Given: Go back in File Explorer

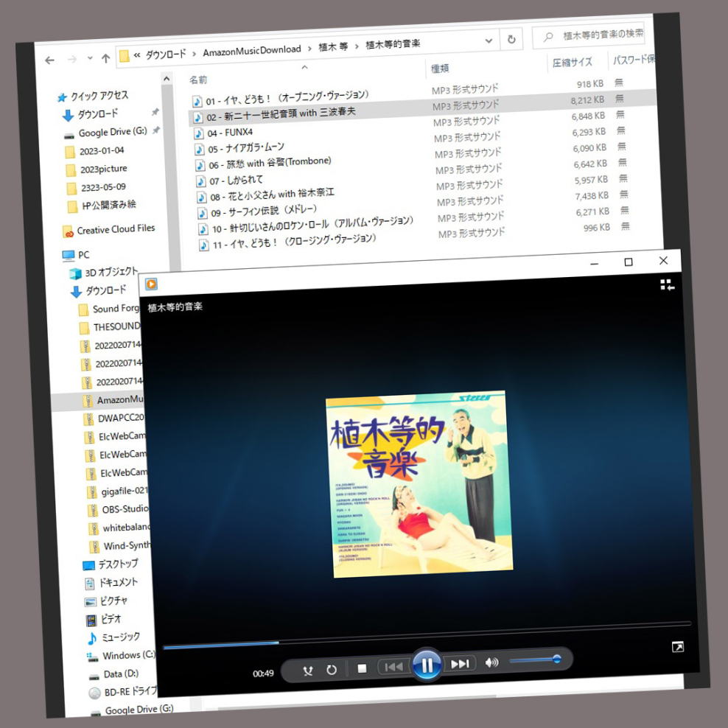Looking at the screenshot, I should tap(49, 60).
